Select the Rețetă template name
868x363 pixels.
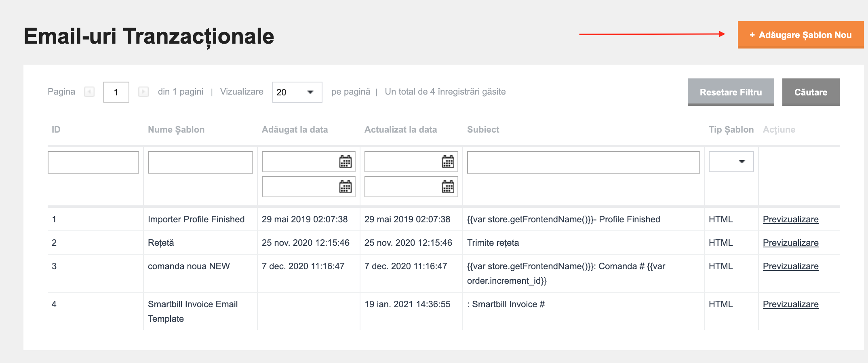[x=161, y=243]
